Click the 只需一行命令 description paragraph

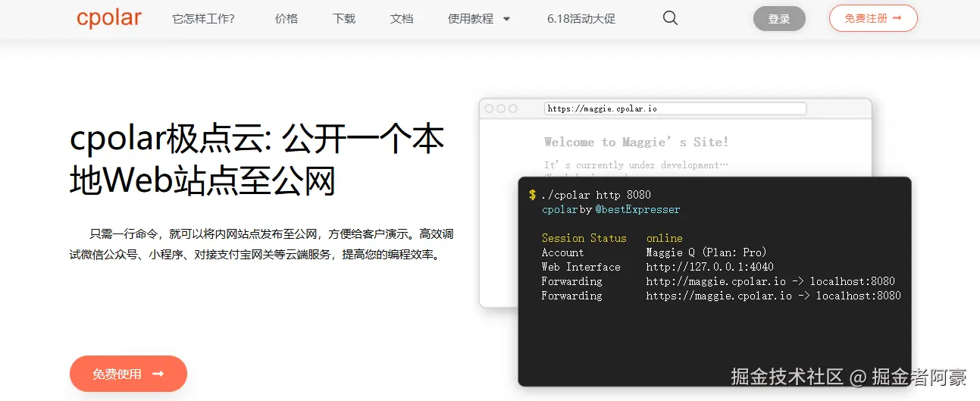261,244
